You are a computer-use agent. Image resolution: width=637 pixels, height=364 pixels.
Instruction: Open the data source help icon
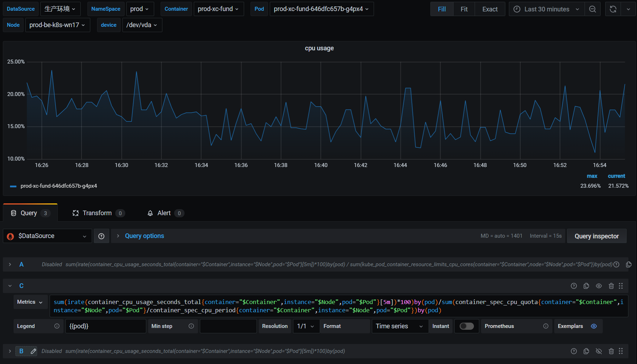coord(101,236)
